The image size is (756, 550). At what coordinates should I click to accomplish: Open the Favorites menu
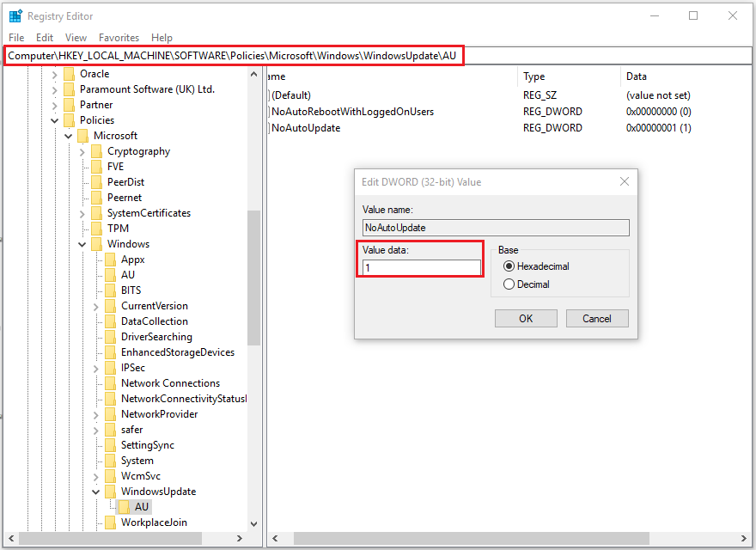pyautogui.click(x=119, y=38)
